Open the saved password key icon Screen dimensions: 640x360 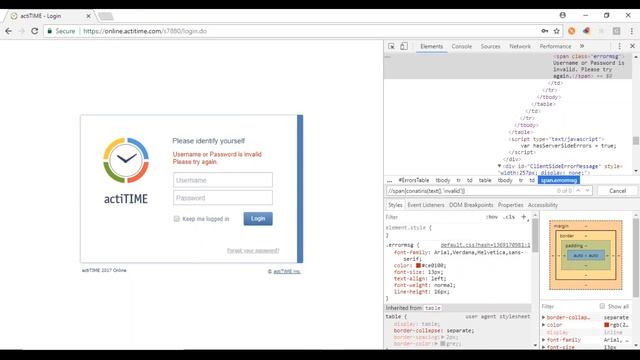point(544,31)
